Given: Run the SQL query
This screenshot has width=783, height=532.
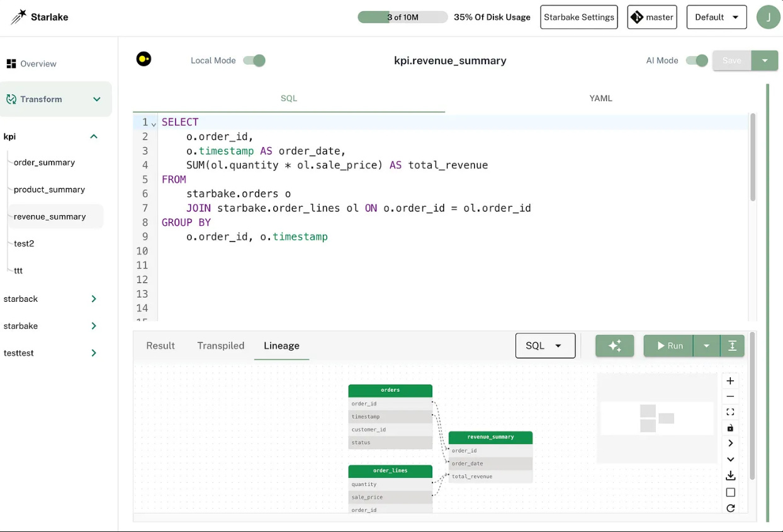Looking at the screenshot, I should click(x=668, y=345).
